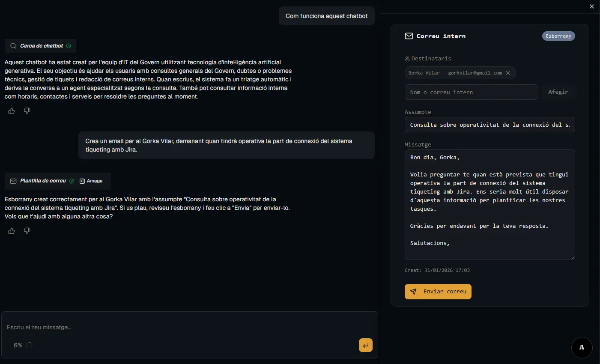Grab the message textarea resize handle
Viewport: 600px width, 364px height.
(x=573, y=257)
